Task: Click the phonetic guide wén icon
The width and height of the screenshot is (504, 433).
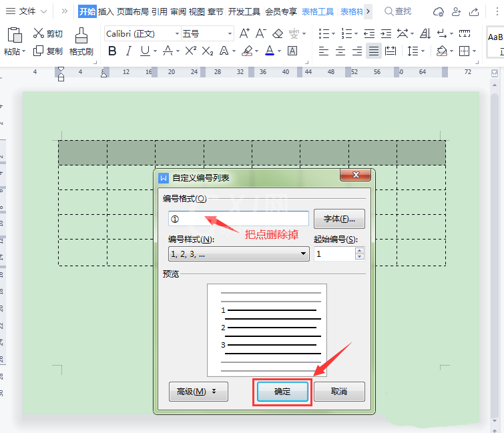Action: tap(294, 33)
